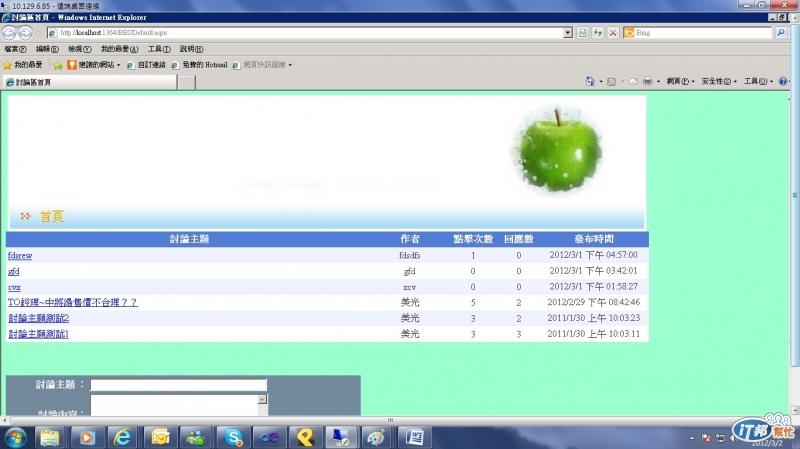Open the Home button dropdown arrow

(601, 82)
